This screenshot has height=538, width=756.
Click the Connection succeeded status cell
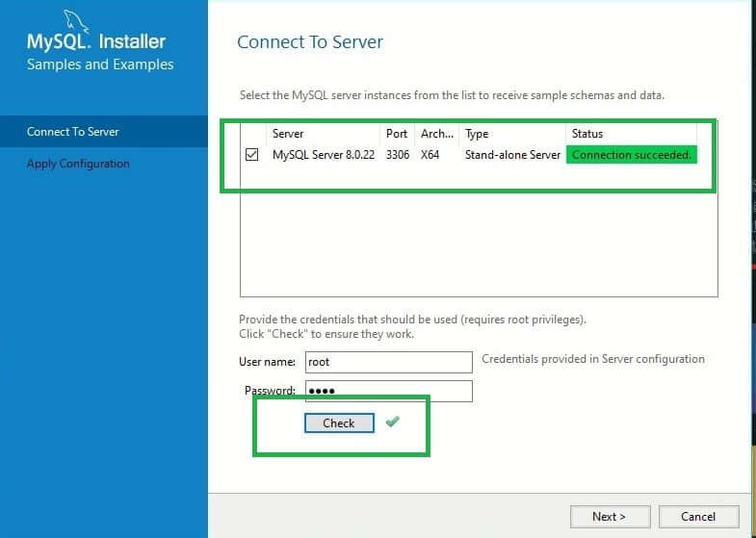(632, 155)
